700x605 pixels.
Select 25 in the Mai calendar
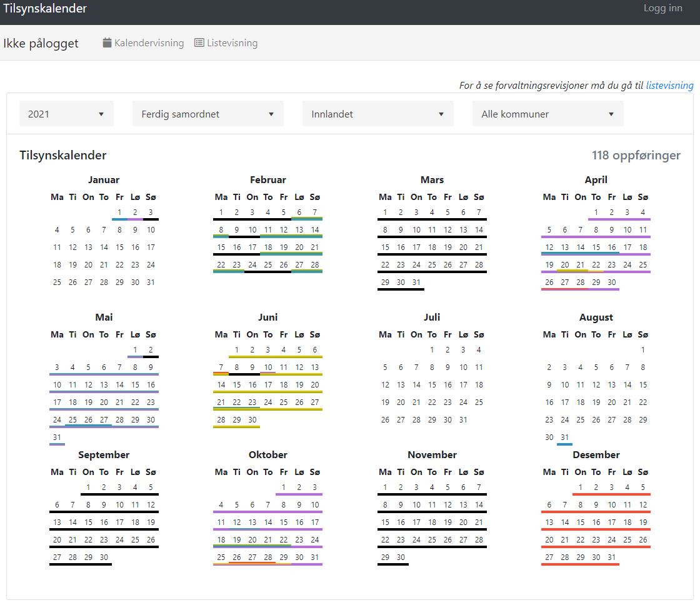[72, 420]
